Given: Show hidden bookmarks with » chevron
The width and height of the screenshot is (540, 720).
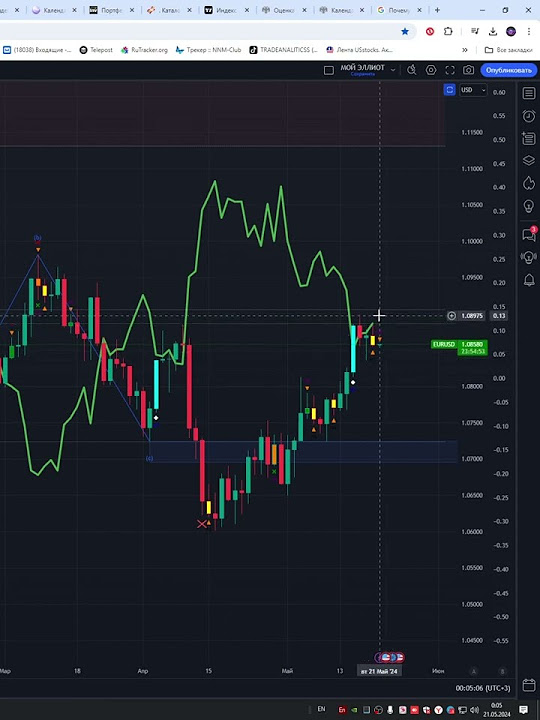Looking at the screenshot, I should click(x=465, y=50).
